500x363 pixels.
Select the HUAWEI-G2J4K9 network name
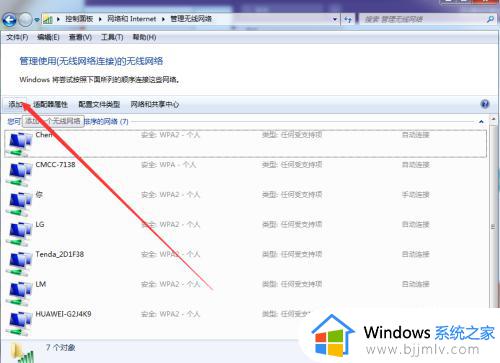63,314
